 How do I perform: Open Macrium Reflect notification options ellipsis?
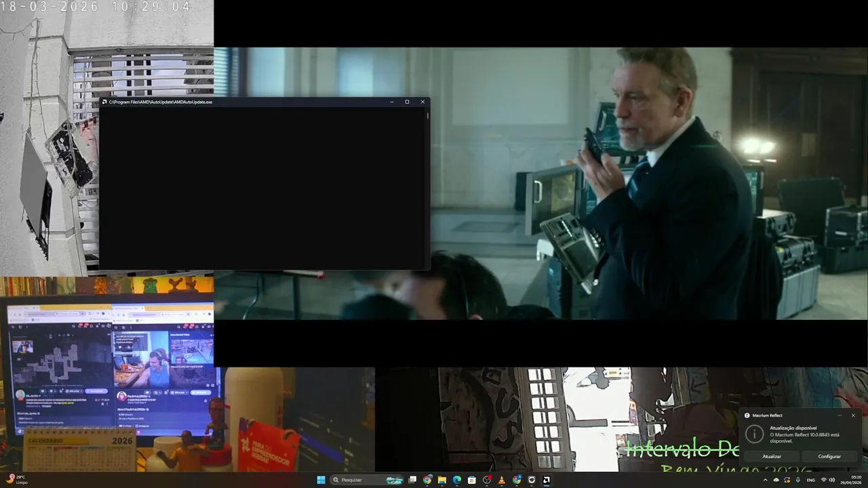click(x=840, y=415)
